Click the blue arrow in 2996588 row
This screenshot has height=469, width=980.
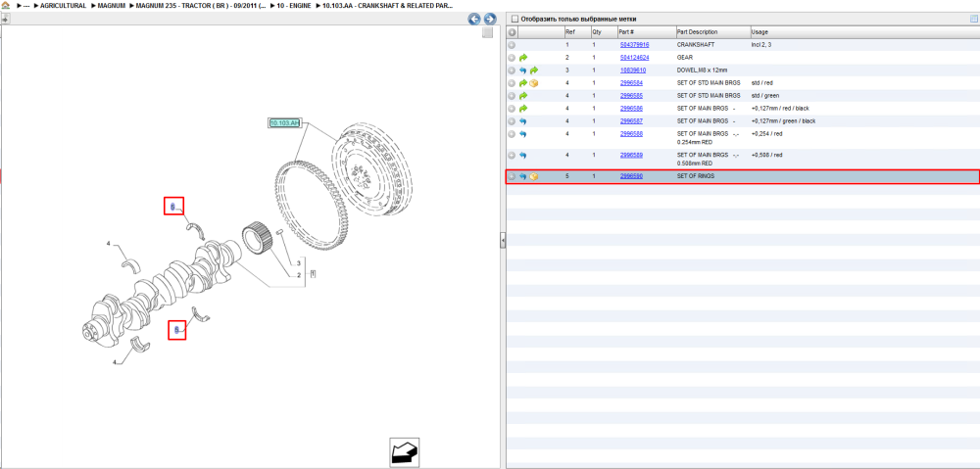523,134
